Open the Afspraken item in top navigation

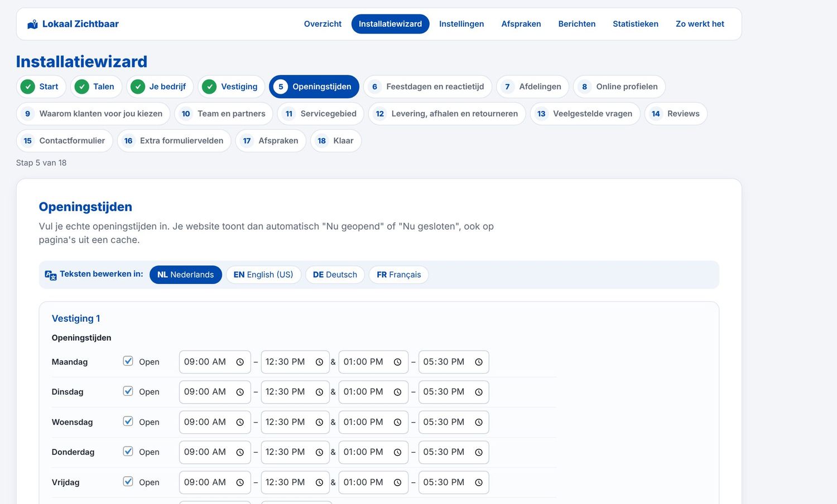[x=521, y=24]
